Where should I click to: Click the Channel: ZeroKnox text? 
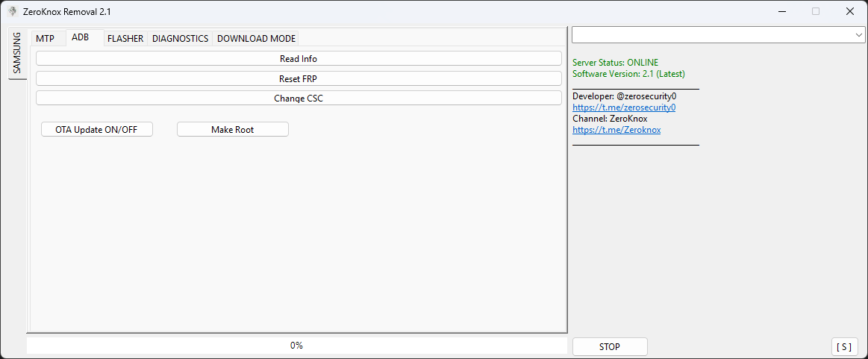tap(610, 119)
